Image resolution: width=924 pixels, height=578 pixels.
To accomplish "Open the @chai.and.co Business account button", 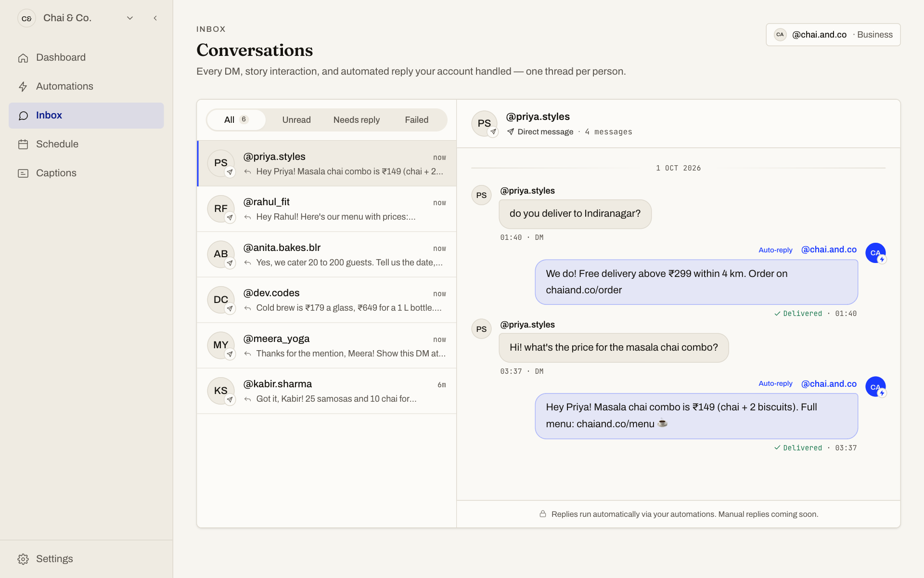I will [833, 35].
